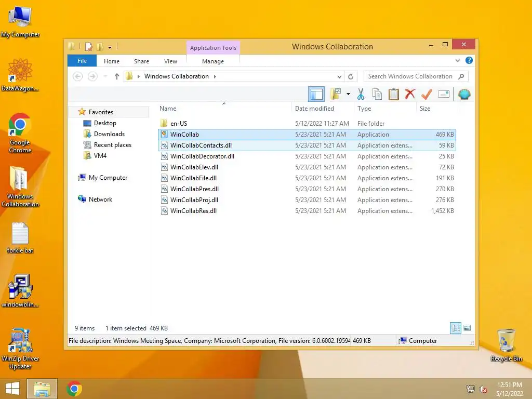Select the WinCollab application file

pyautogui.click(x=307, y=135)
